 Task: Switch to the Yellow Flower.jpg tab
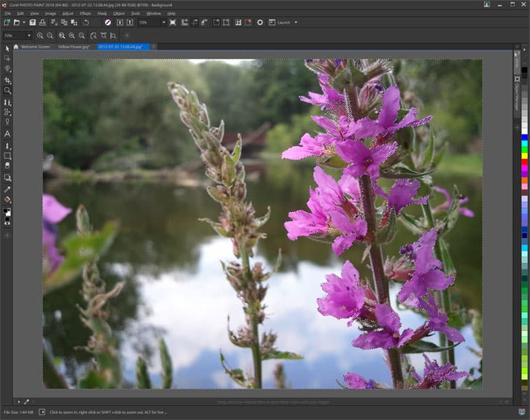pos(73,47)
